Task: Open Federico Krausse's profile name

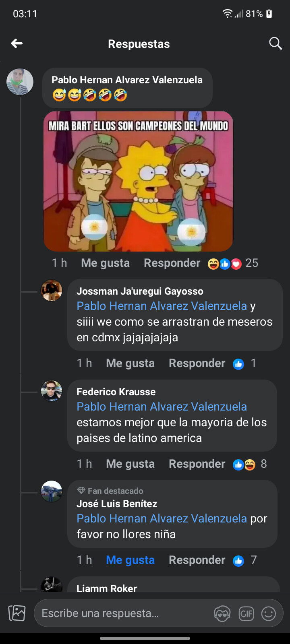Action: (x=116, y=392)
